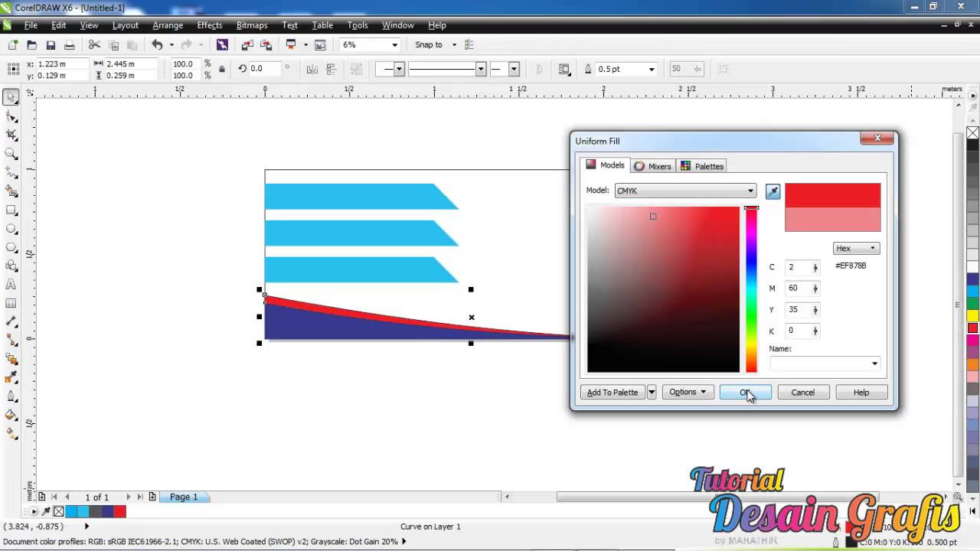The height and width of the screenshot is (551, 980).
Task: Open the line style dropdown
Action: pyautogui.click(x=481, y=69)
